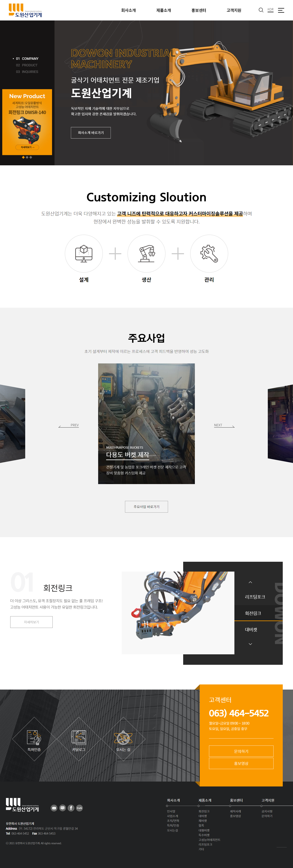
Task: Select 리프팅포크 in the product list
Action: coord(255,597)
